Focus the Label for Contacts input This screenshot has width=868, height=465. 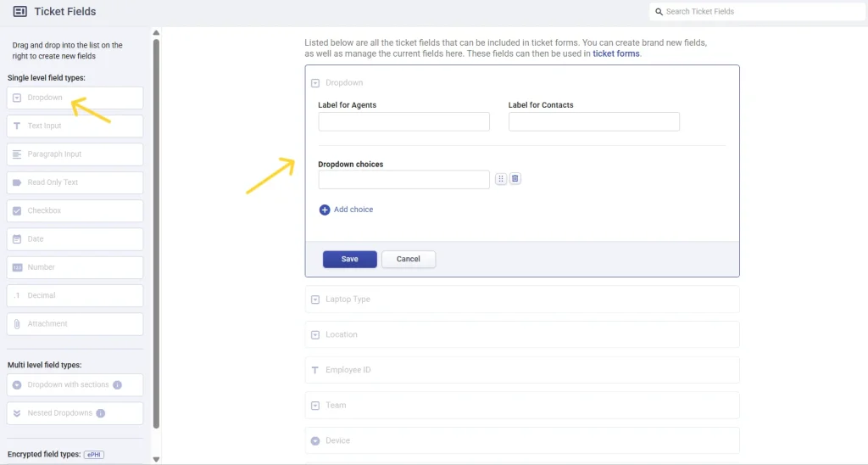(x=594, y=121)
